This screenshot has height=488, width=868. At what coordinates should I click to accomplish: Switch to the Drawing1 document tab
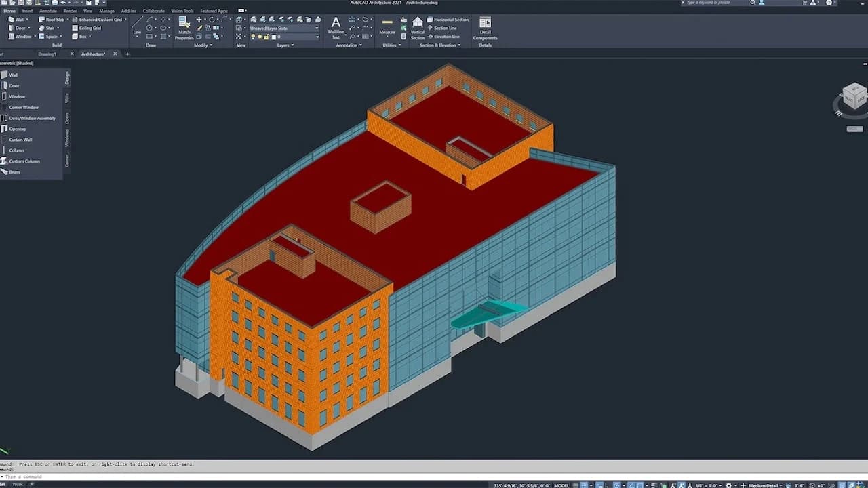[x=47, y=54]
